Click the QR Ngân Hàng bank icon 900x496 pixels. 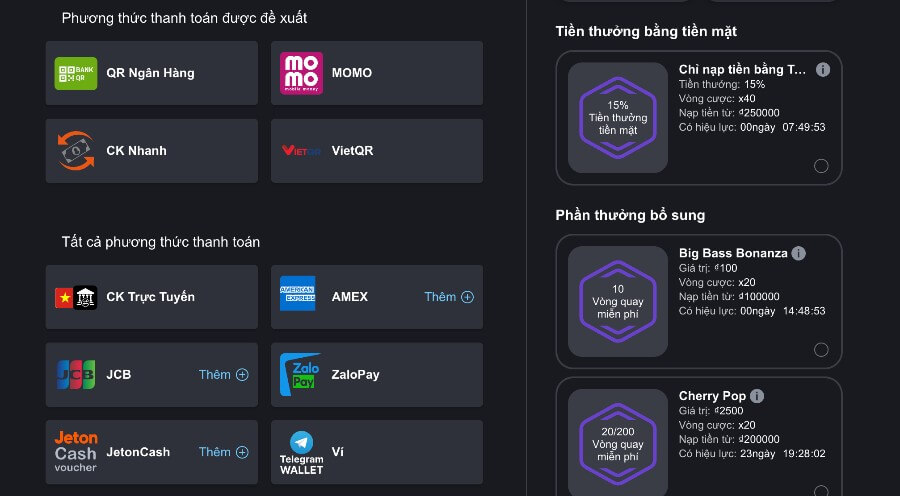76,73
